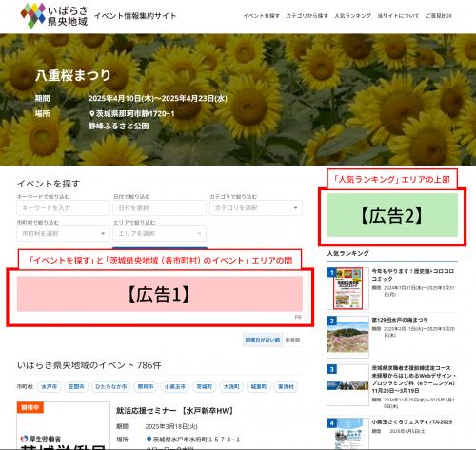The height and width of the screenshot is (450, 476).
Task: Expand the エリアを選択 dropdown
Action: (160, 234)
